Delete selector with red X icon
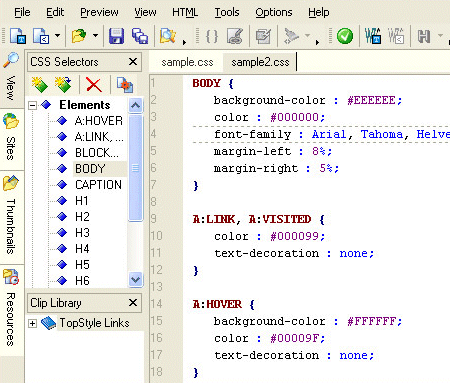The image size is (450, 383). coord(94,84)
